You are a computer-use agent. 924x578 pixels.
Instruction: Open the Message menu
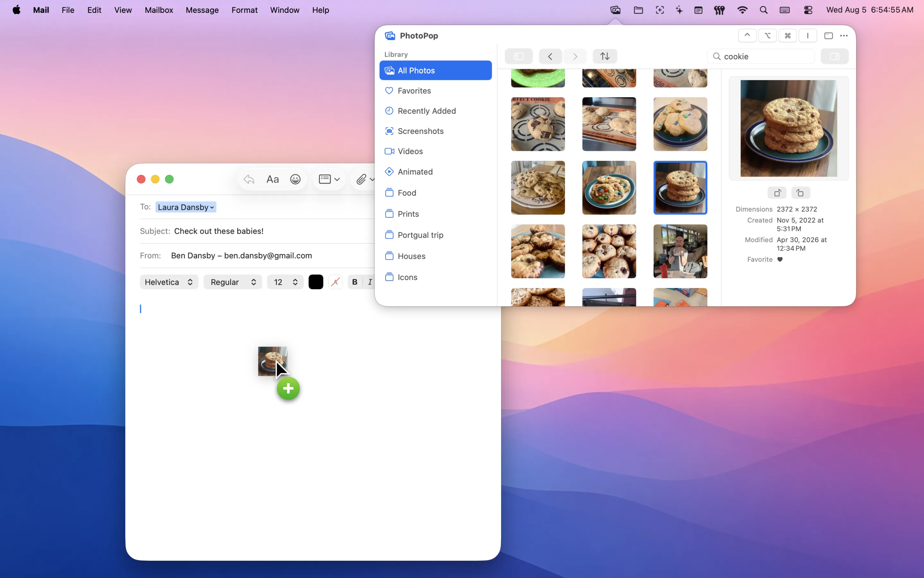pos(202,10)
